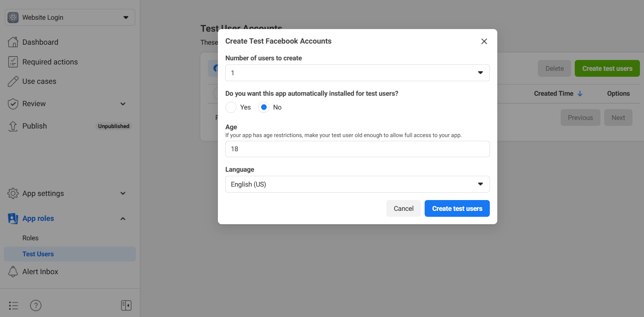
Task: Click the Unpublished status badge
Action: (x=114, y=126)
